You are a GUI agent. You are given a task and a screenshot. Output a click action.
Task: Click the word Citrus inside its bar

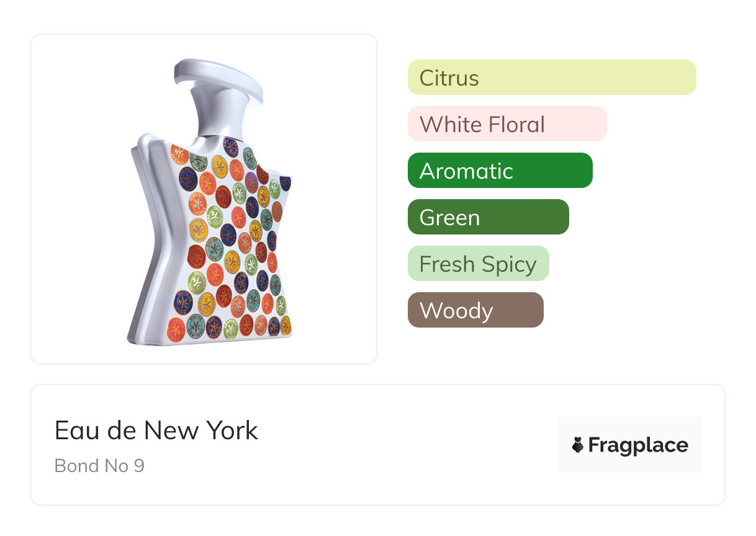[449, 78]
